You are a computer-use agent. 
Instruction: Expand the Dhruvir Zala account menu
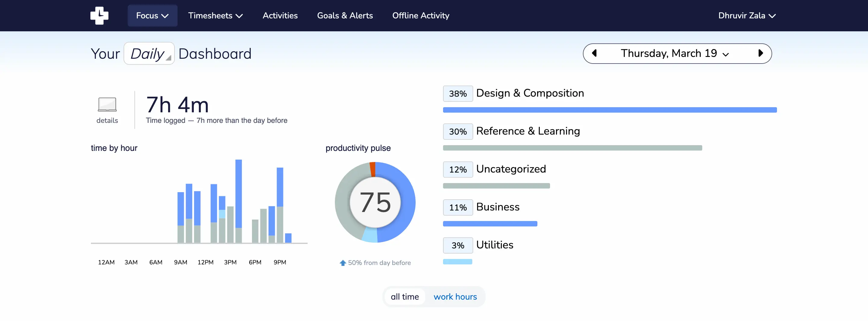(747, 15)
